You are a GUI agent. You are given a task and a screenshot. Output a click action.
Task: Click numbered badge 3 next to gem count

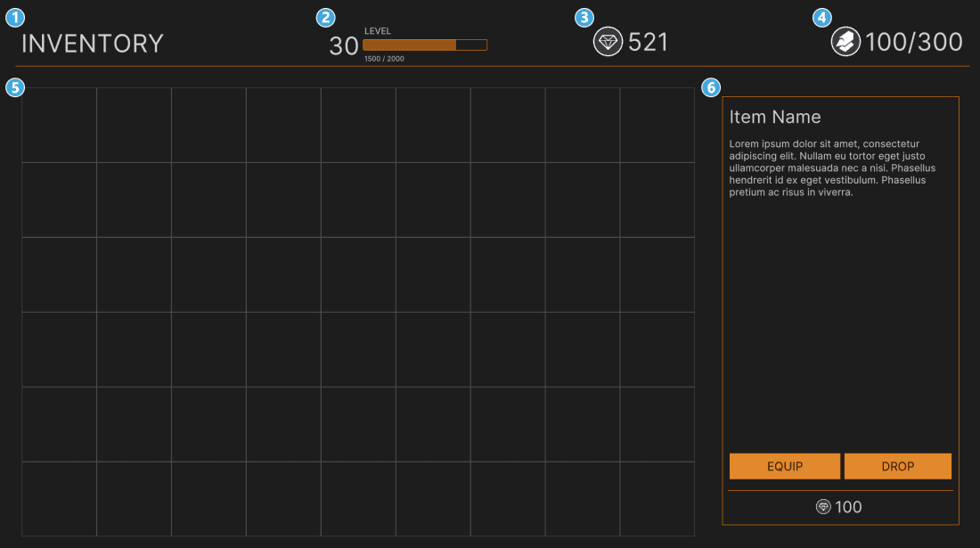pos(584,16)
